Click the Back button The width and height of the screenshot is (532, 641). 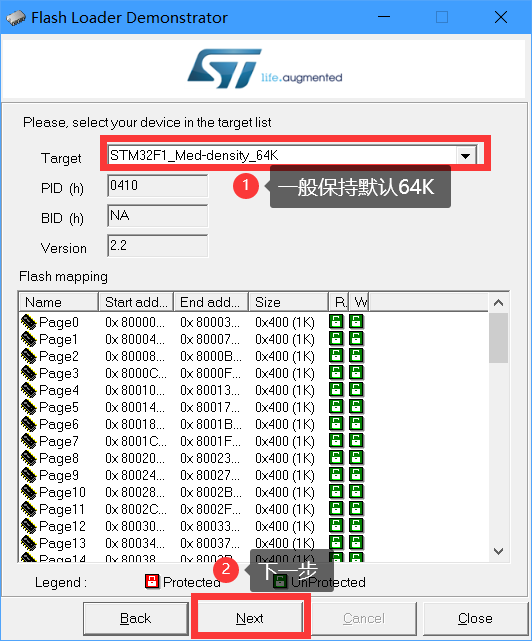click(x=135, y=618)
